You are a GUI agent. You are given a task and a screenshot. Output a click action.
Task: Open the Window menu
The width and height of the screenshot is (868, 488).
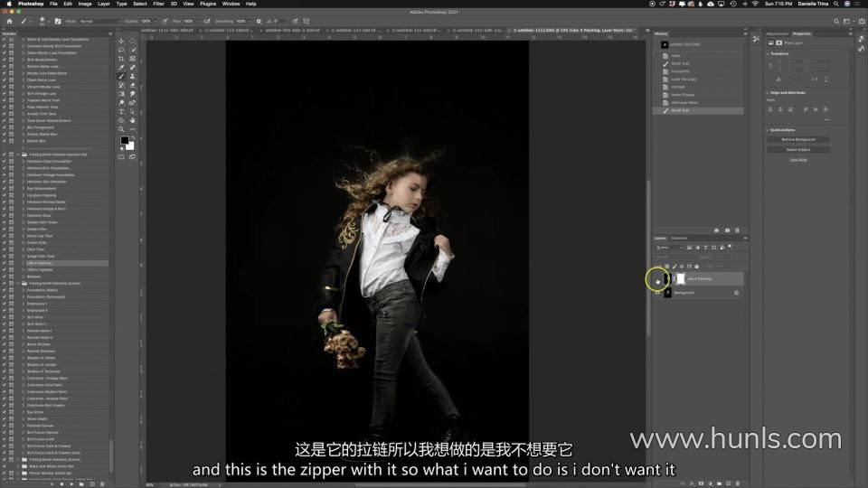coord(231,4)
